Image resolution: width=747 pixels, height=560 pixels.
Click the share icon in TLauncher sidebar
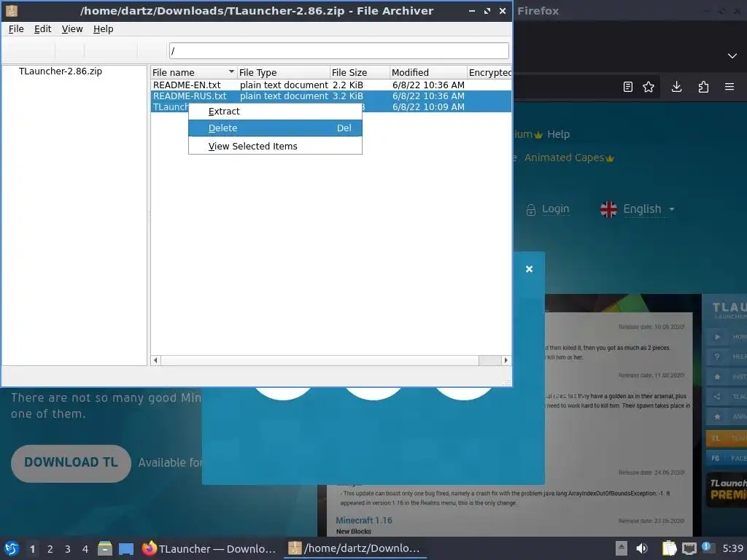[717, 396]
